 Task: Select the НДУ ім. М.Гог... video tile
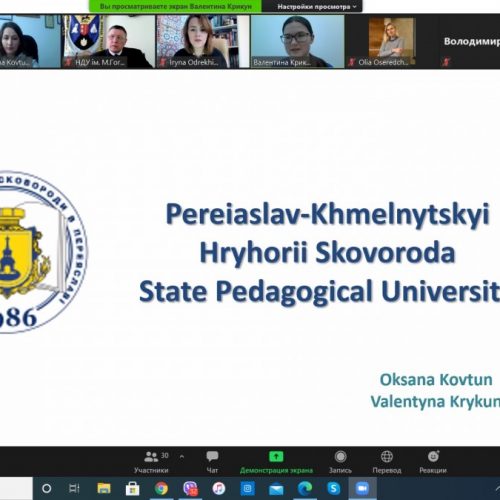coord(108,42)
